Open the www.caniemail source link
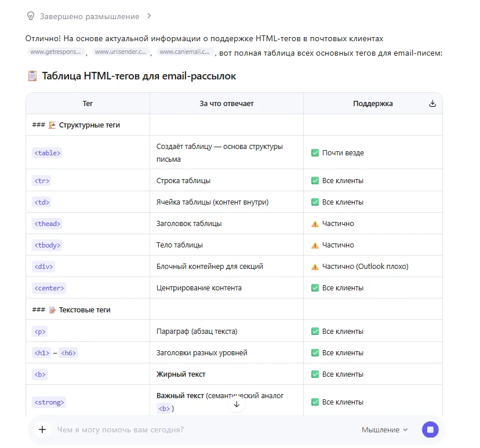Image resolution: width=480 pixels, height=448 pixels. (x=184, y=52)
